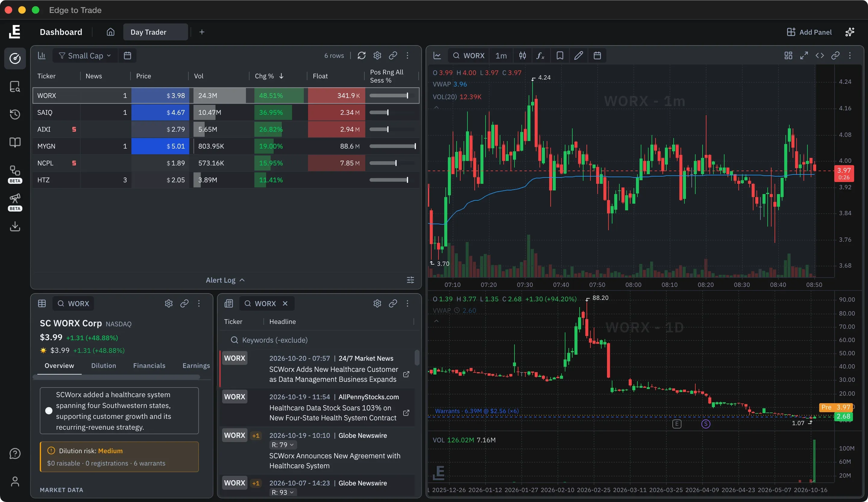Image resolution: width=868 pixels, height=502 pixels.
Task: Open the Day Trader dashboard tab
Action: pos(155,32)
